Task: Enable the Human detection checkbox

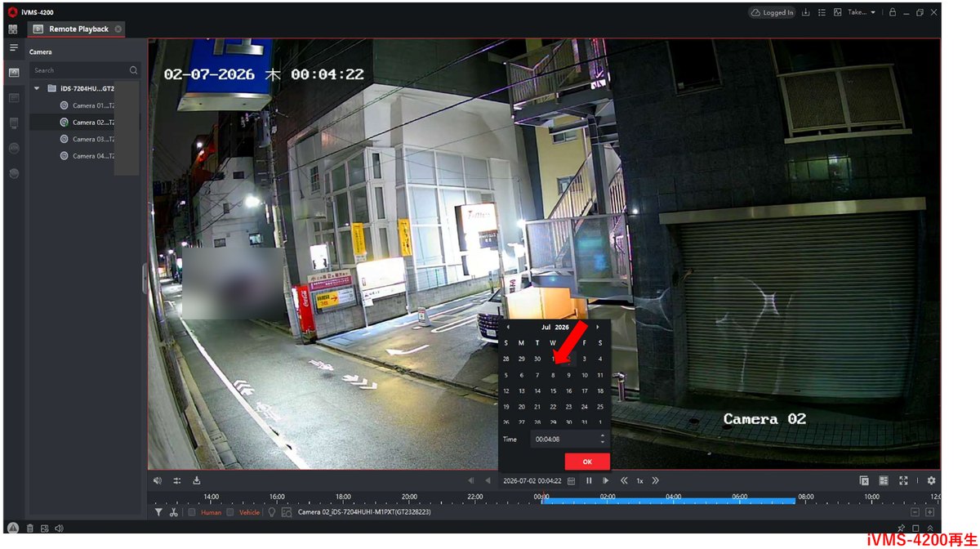Action: click(192, 512)
